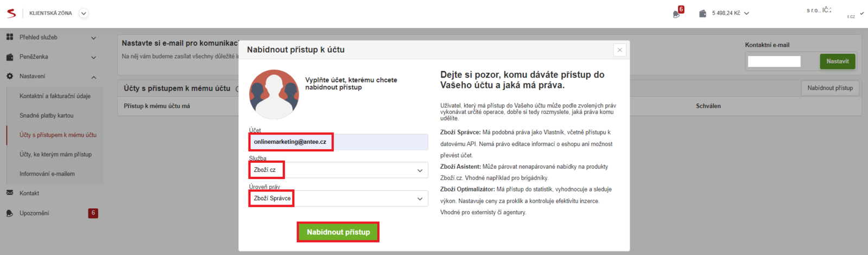868x255 pixels.
Task: Close the Nabídnout přístup k účtu dialog
Action: pos(619,50)
